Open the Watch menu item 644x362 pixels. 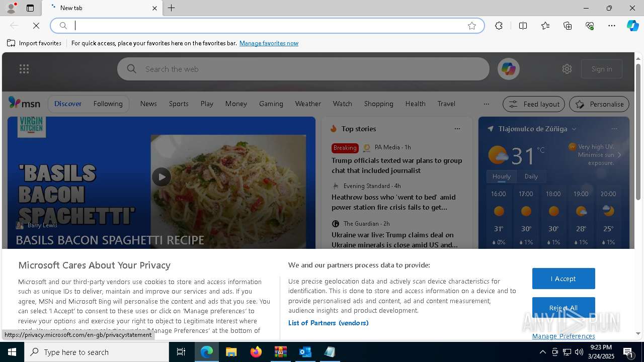(x=343, y=104)
